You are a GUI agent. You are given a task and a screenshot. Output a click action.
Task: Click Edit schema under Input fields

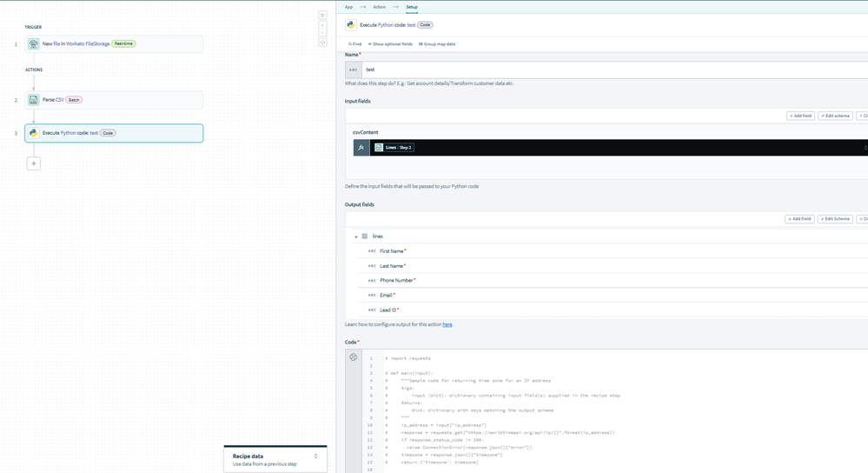(835, 116)
